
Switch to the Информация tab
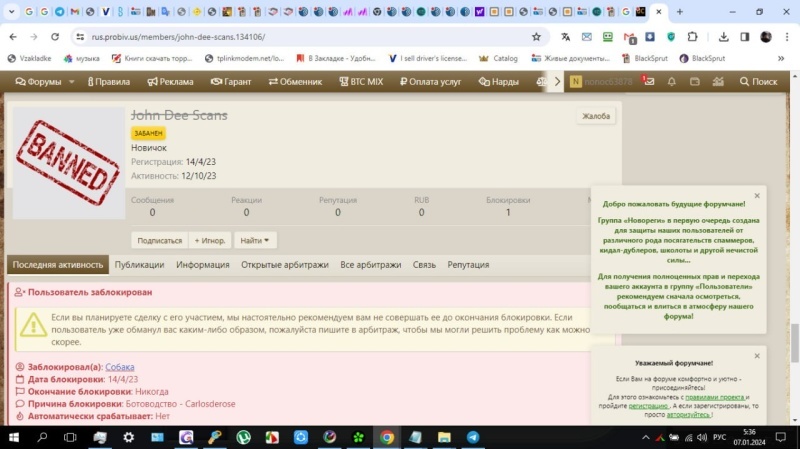tap(203, 265)
